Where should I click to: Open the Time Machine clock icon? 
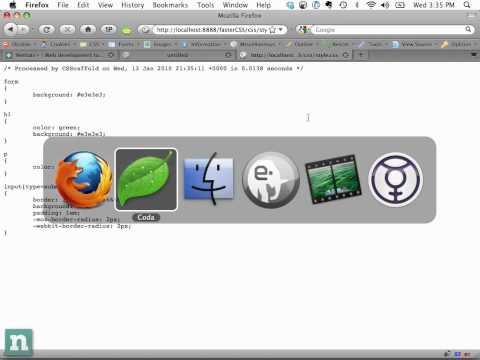(x=343, y=5)
